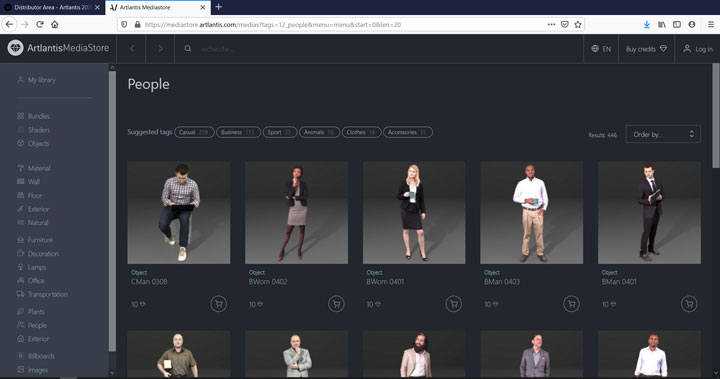Select Transportation in sidebar
Image resolution: width=720 pixels, height=379 pixels.
[x=42, y=294]
